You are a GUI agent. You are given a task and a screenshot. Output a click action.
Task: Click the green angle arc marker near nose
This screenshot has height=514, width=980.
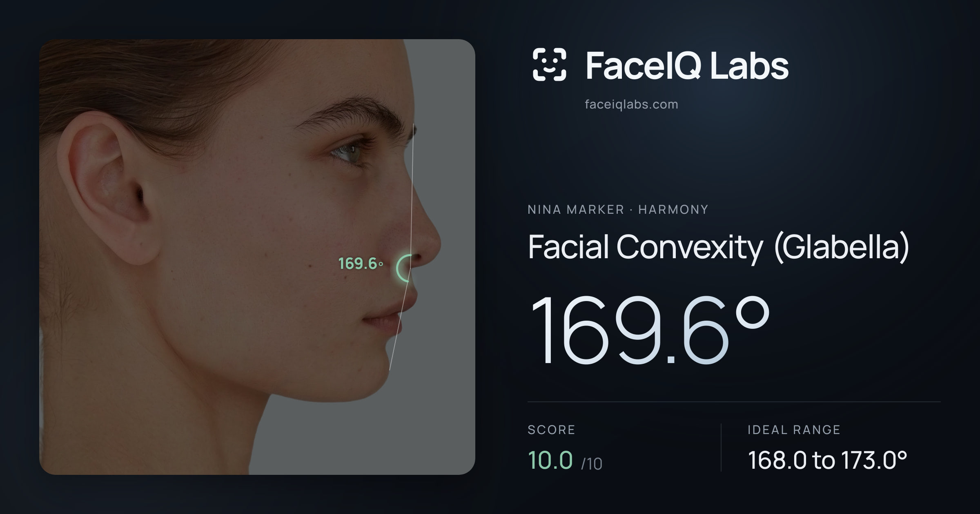[x=404, y=268]
